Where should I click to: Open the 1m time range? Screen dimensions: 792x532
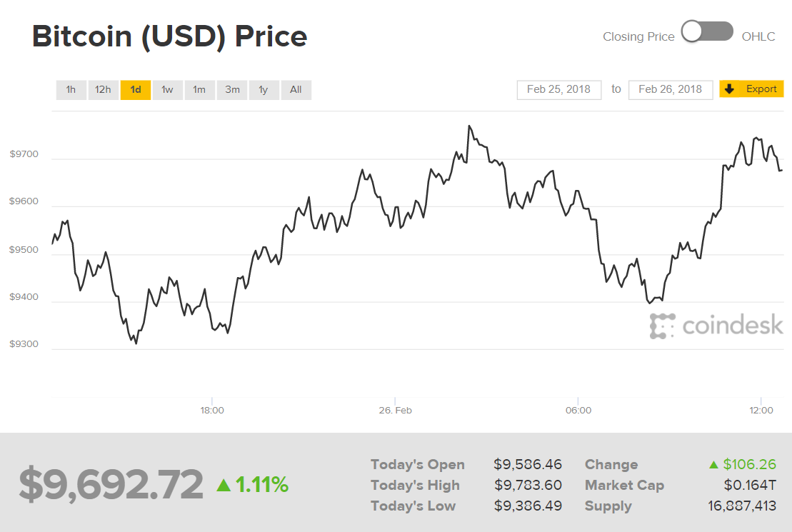(x=199, y=89)
